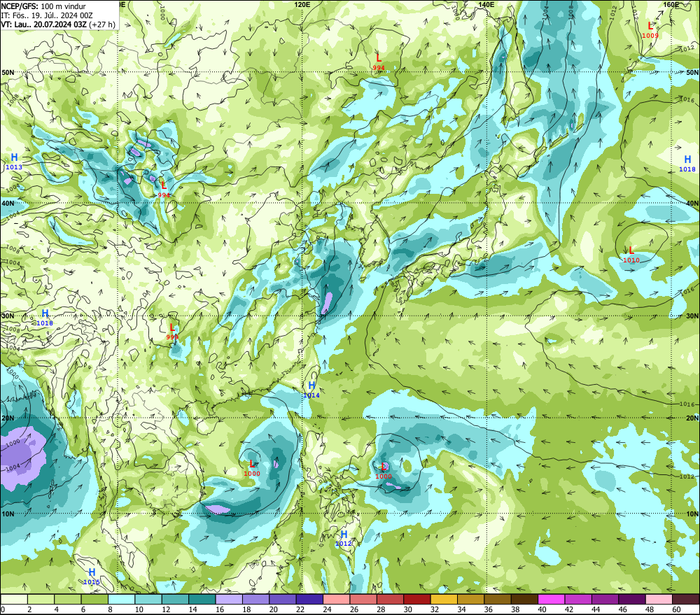The width and height of the screenshot is (700, 615).
Task: Click the 'L 999' low pressure marker
Action: pos(172,332)
